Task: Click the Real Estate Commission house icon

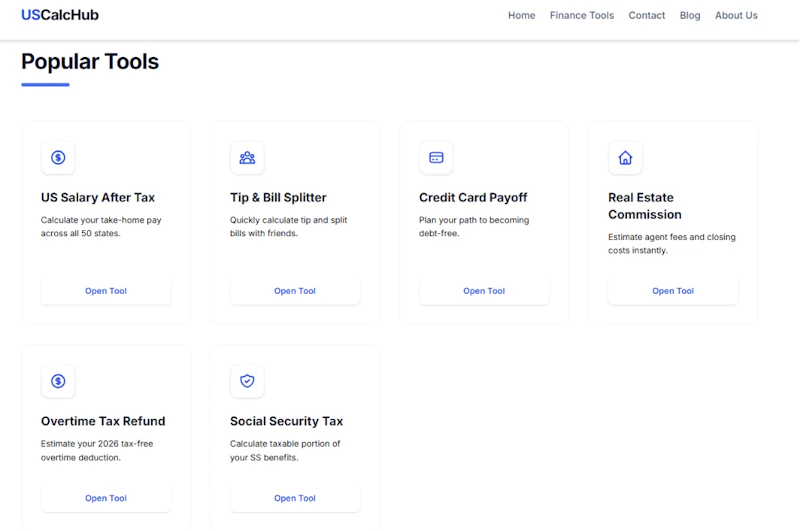Action: [626, 158]
